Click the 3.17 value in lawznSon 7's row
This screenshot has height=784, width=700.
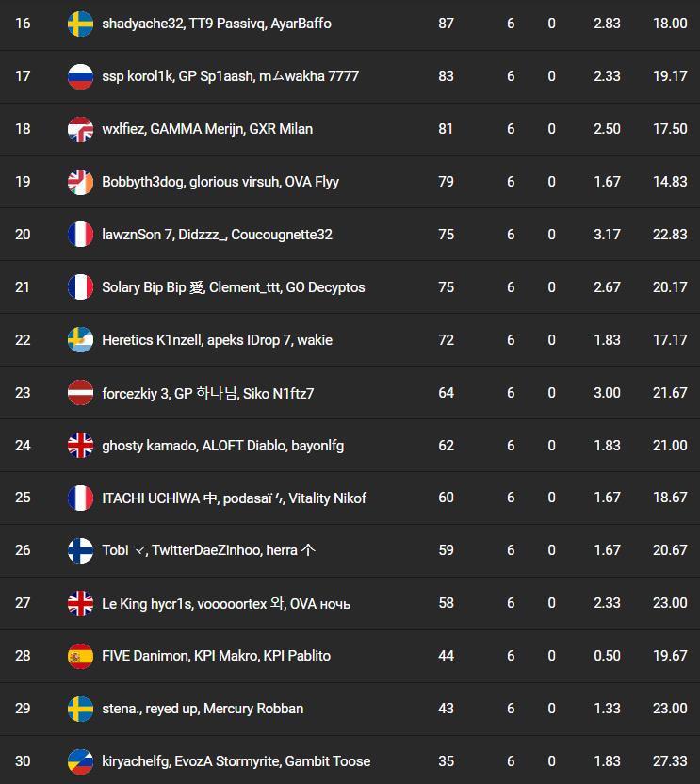[607, 235]
